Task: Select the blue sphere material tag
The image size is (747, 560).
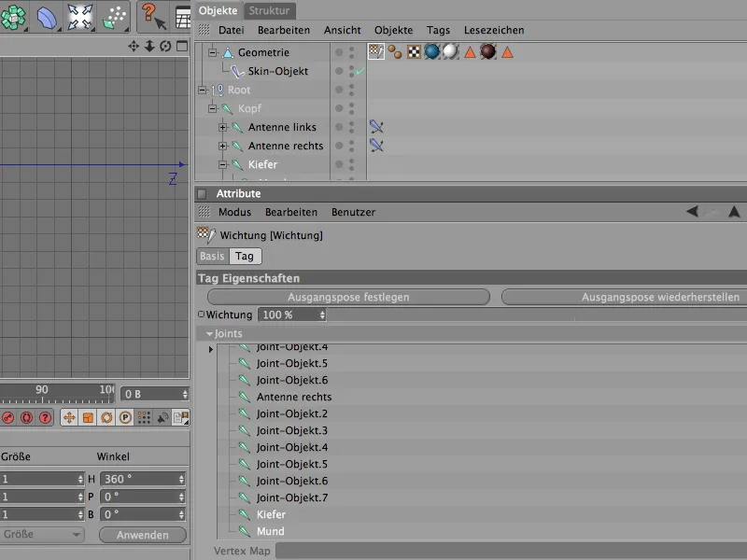Action: coord(432,51)
